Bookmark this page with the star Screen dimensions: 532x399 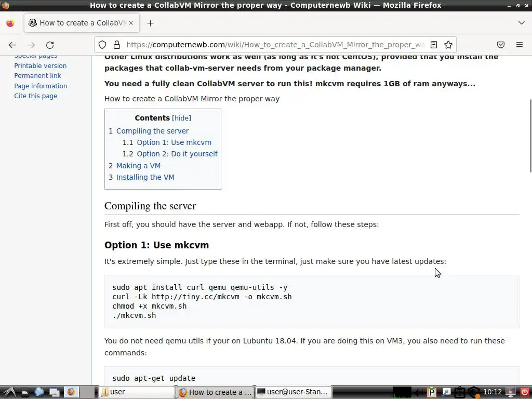tap(448, 45)
